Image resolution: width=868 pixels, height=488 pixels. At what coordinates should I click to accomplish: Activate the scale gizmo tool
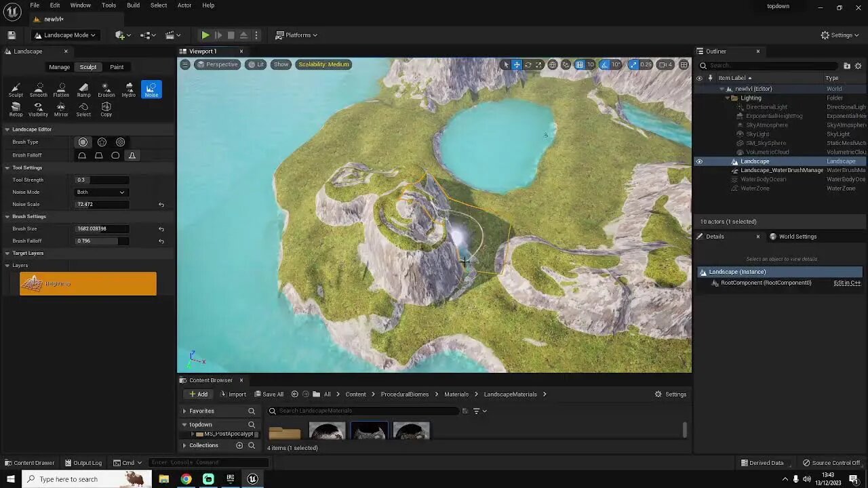(538, 64)
